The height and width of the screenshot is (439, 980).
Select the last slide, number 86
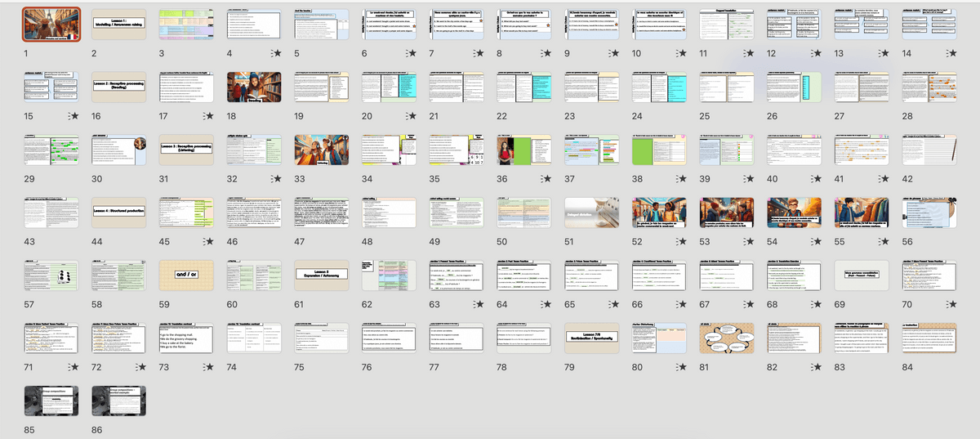point(119,401)
